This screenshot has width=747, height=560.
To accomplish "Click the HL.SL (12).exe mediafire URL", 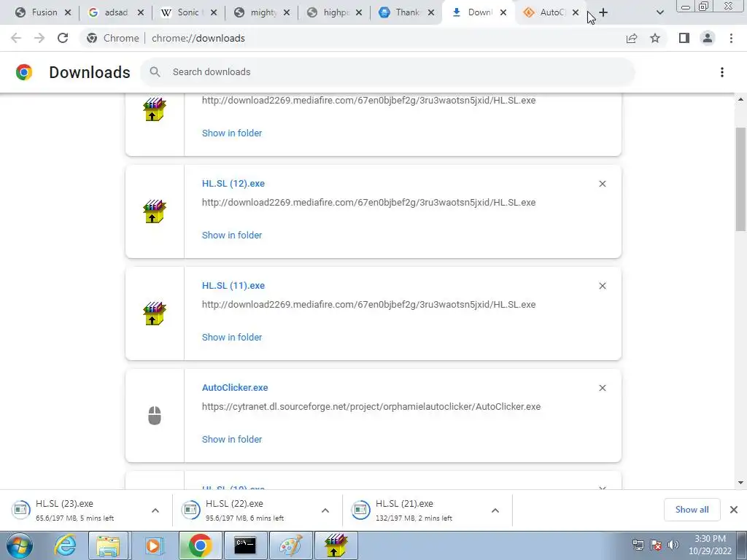I will coord(368,203).
